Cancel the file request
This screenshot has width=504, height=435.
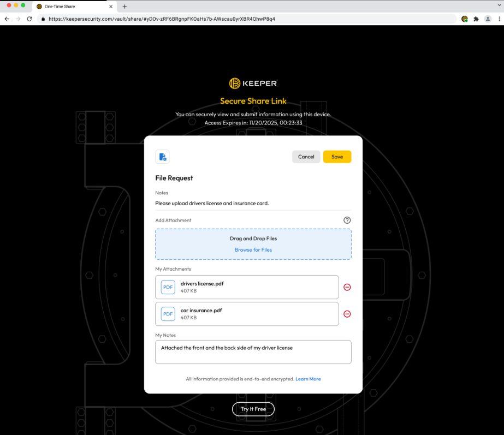point(306,157)
